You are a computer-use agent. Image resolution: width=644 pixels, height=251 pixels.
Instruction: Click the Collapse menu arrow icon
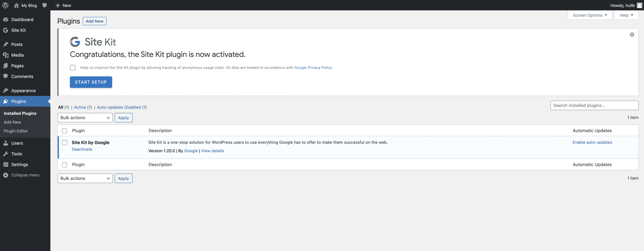coord(6,175)
